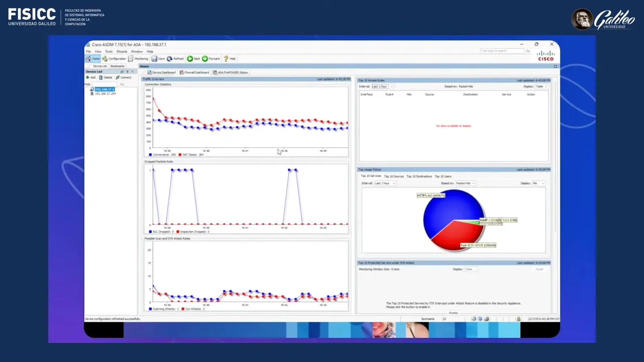Select the Top 10 Services tab
Screen dimensions: 644x362
coord(371,176)
